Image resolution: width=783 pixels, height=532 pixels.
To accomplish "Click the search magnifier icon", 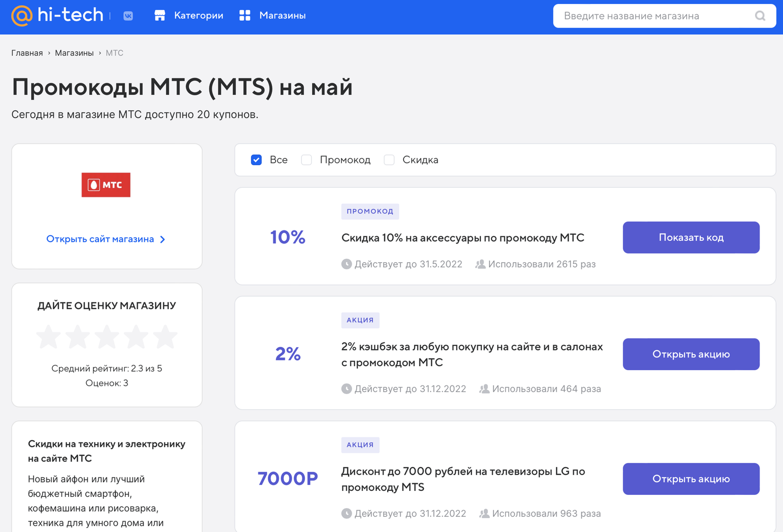I will (760, 16).
